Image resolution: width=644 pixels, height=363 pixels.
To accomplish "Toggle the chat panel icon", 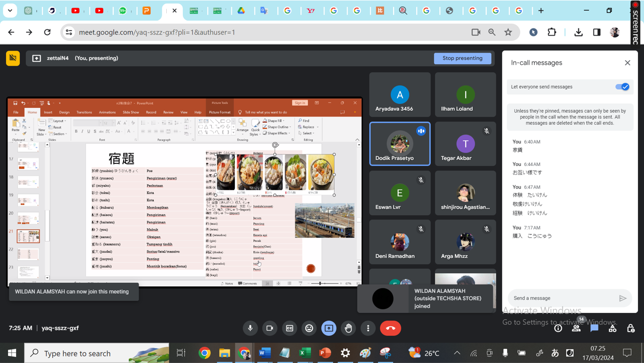I will [594, 328].
